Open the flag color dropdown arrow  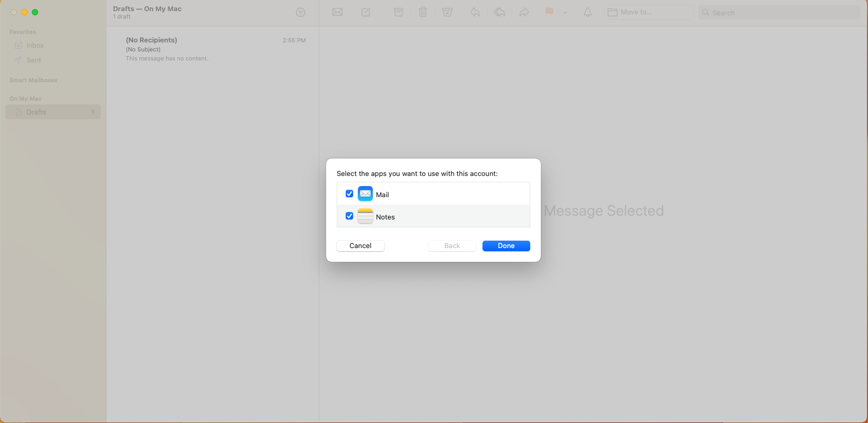click(x=565, y=12)
